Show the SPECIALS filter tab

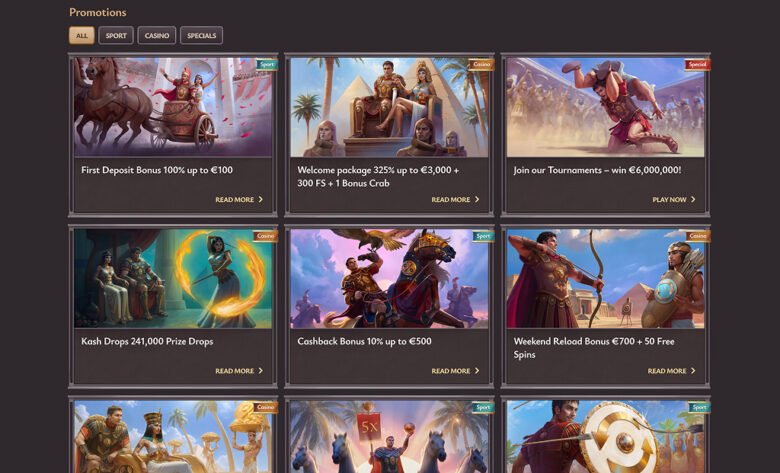click(201, 36)
